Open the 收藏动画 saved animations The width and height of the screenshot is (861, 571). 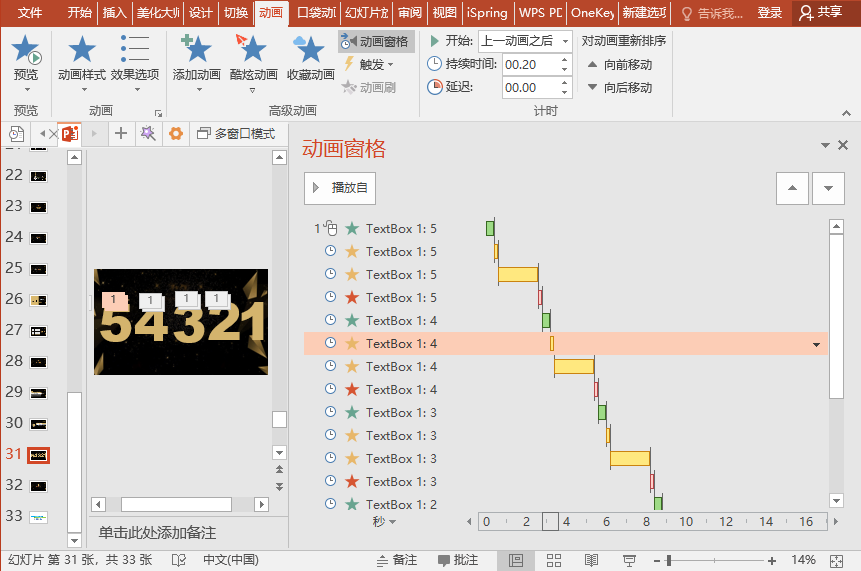(x=310, y=57)
